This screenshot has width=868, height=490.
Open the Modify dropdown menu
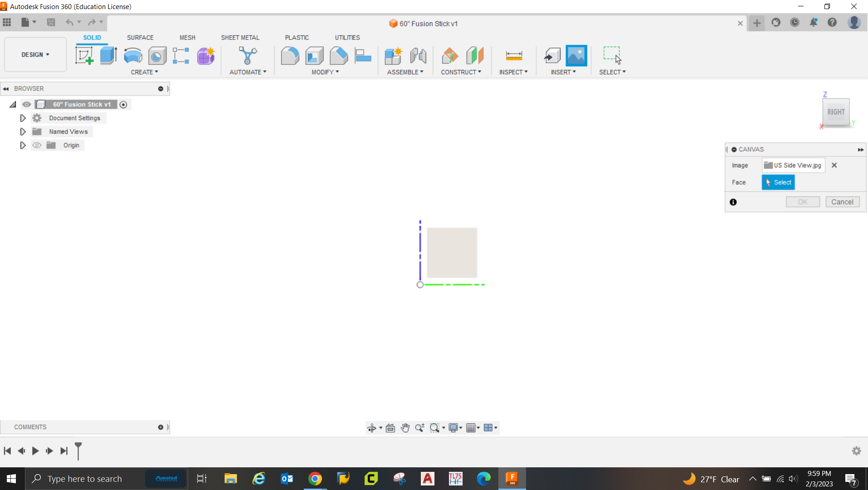325,72
